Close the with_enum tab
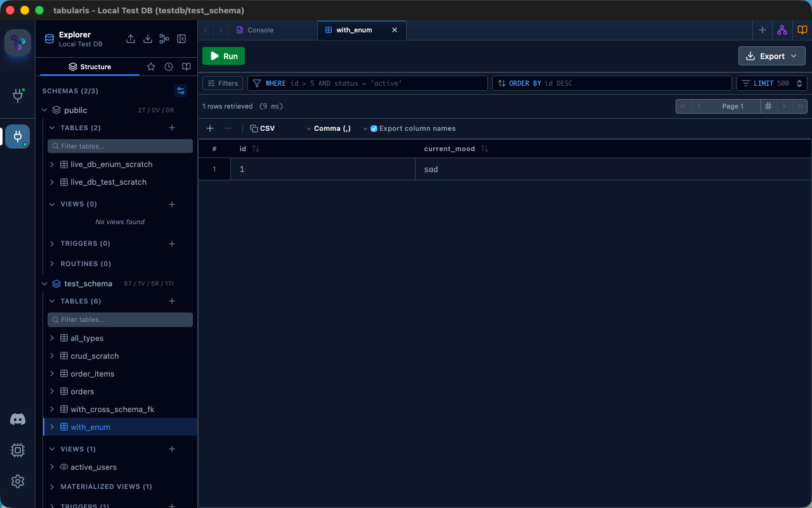Viewport: 812px width, 508px height. coord(395,30)
